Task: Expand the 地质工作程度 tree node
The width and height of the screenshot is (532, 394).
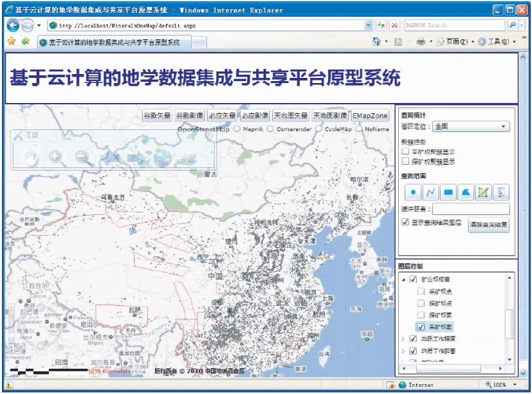Action: [403, 339]
